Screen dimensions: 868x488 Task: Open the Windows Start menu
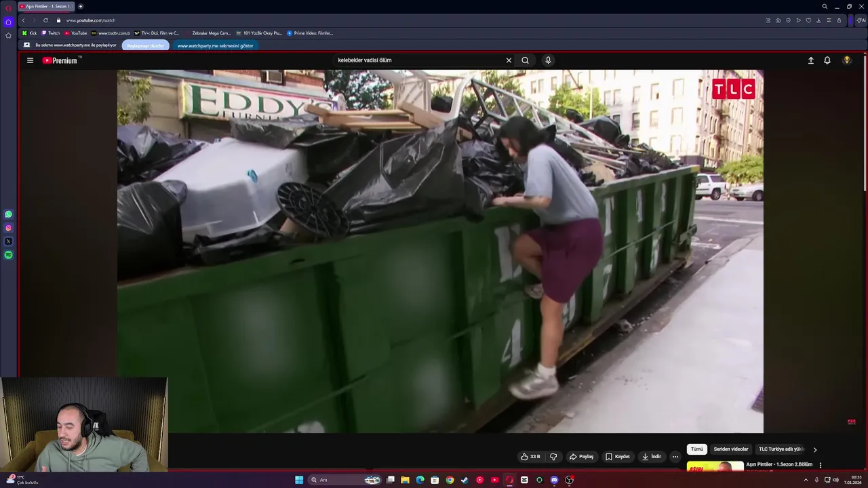(x=299, y=480)
